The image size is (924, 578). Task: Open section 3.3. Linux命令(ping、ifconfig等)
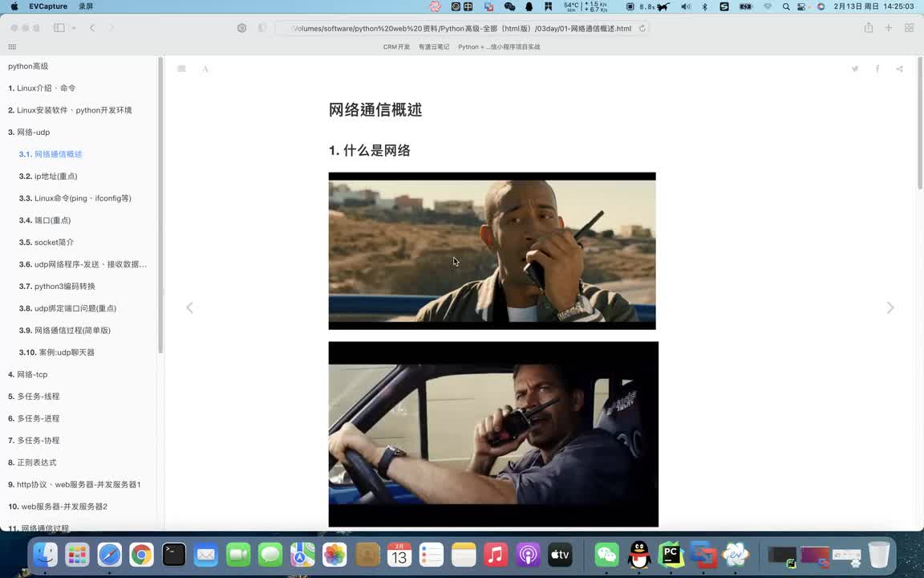(75, 198)
